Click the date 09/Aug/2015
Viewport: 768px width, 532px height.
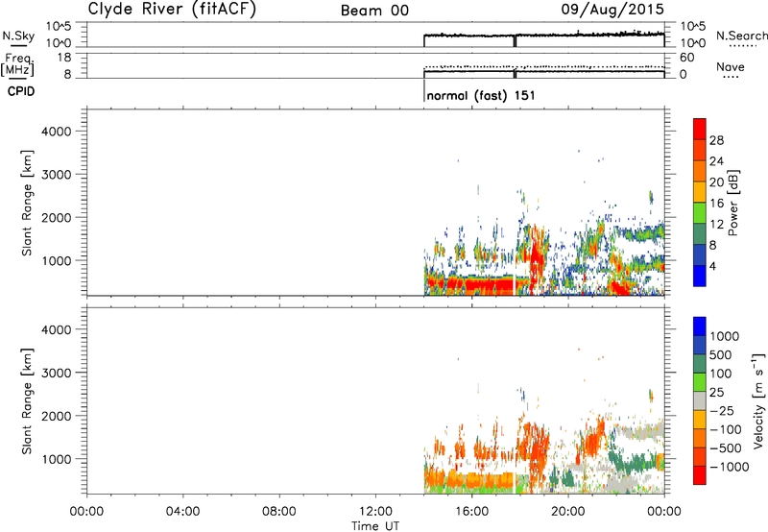click(612, 10)
